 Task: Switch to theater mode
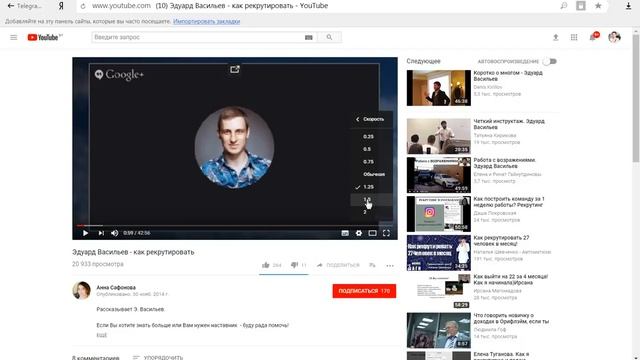click(372, 233)
